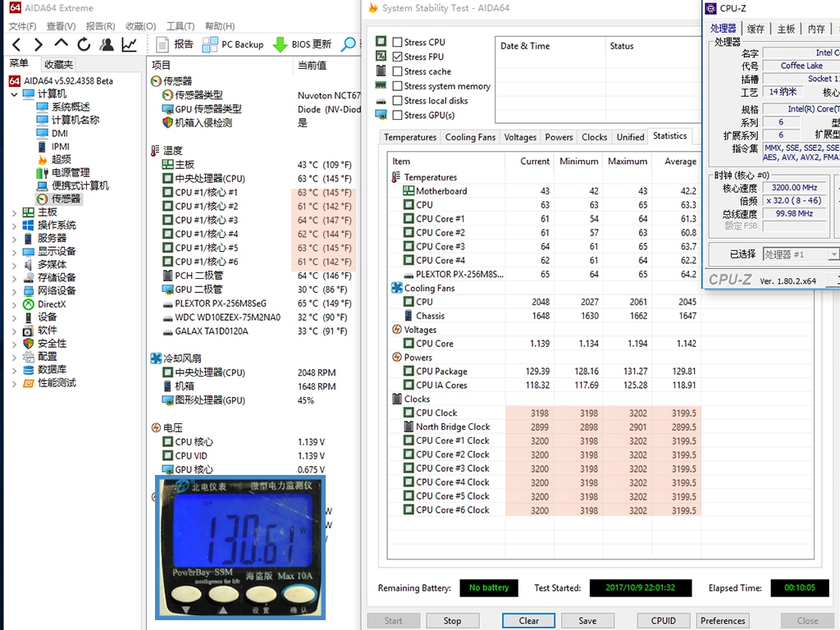The image size is (840, 630).
Task: Collapse the 计算机 tree node
Action: coord(15,94)
